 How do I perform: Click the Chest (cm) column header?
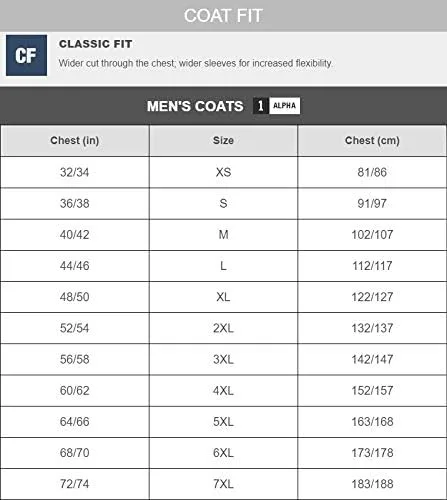[372, 140]
